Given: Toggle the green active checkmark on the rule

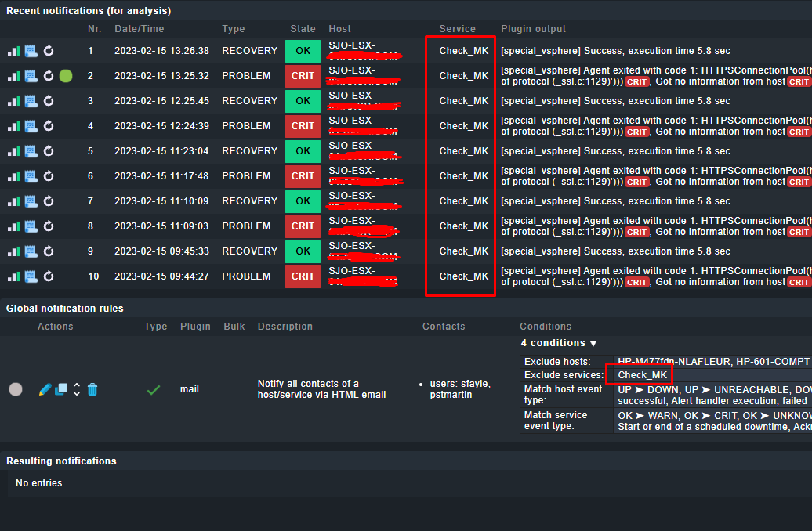Looking at the screenshot, I should point(153,389).
